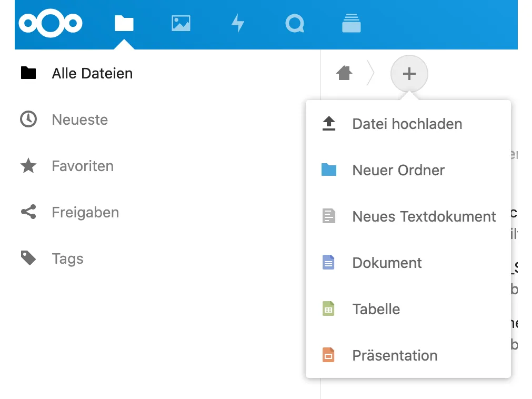Go to home folder via house icon
This screenshot has height=399, width=532.
[344, 73]
